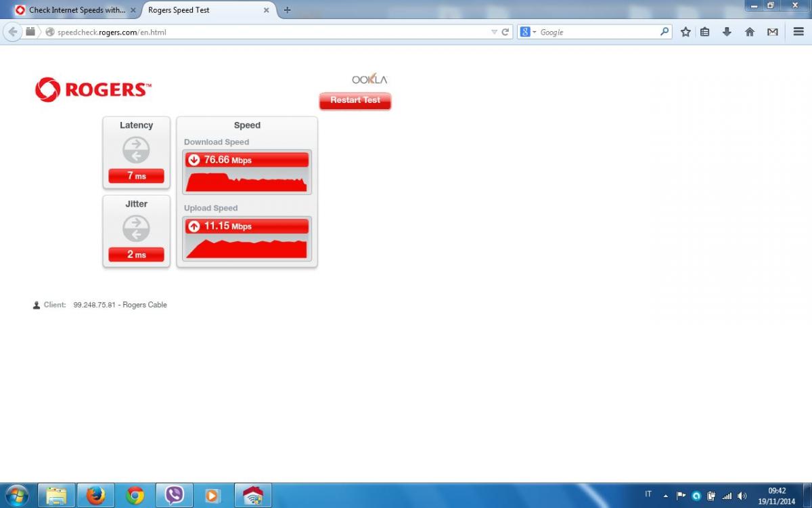Click the IT language indicator
This screenshot has height=508, width=812.
coord(648,494)
